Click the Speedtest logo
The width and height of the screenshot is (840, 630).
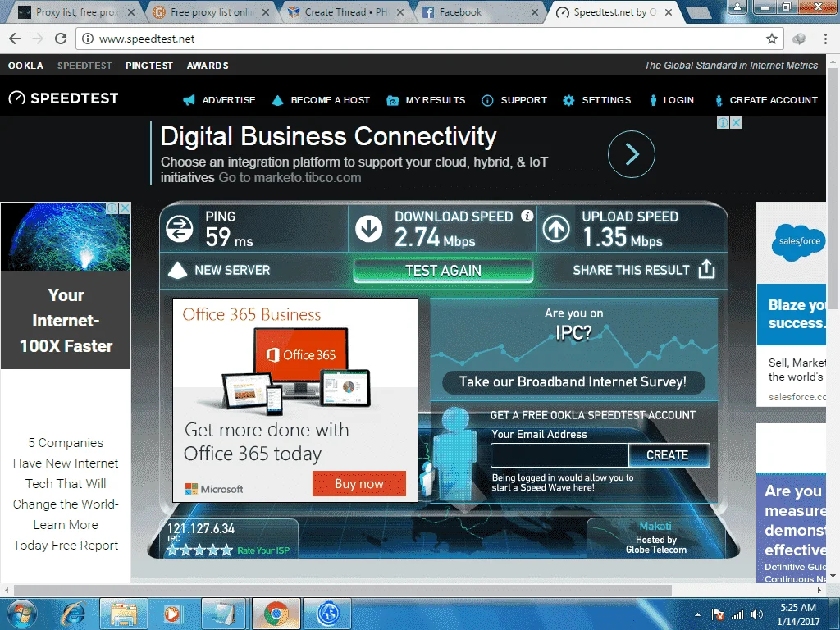63,98
